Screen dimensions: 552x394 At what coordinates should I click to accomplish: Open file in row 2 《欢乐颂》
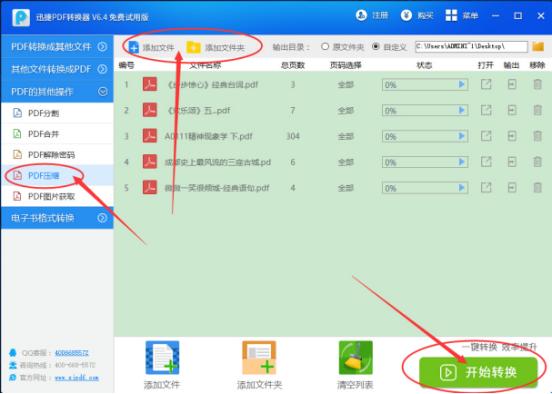486,110
